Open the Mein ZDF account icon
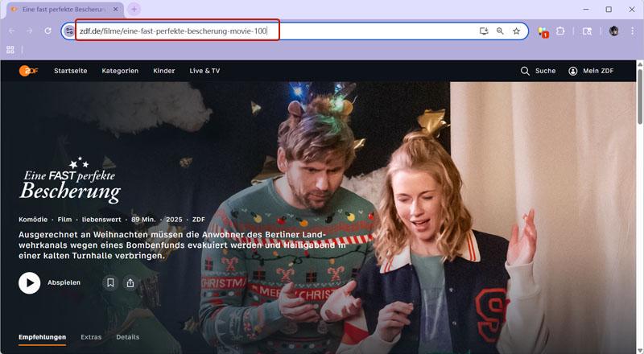 click(x=573, y=71)
